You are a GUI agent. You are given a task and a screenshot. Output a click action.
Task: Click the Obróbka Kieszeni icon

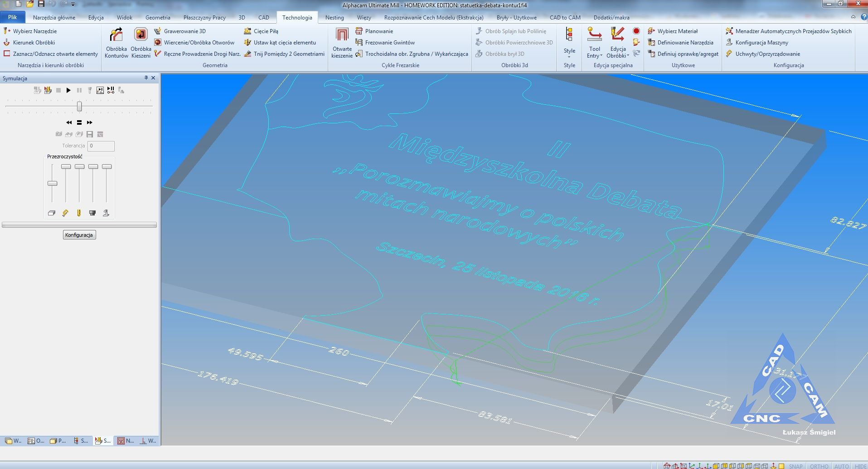pos(141,43)
